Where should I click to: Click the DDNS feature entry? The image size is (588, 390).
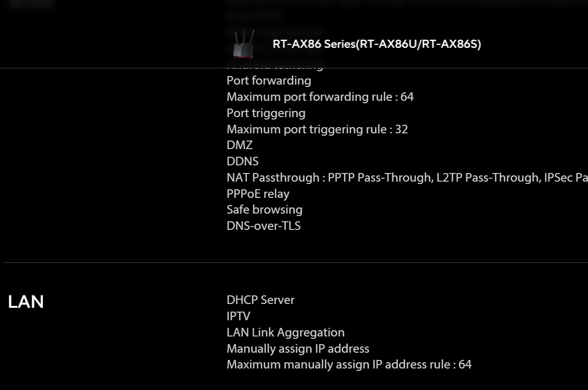click(x=243, y=161)
